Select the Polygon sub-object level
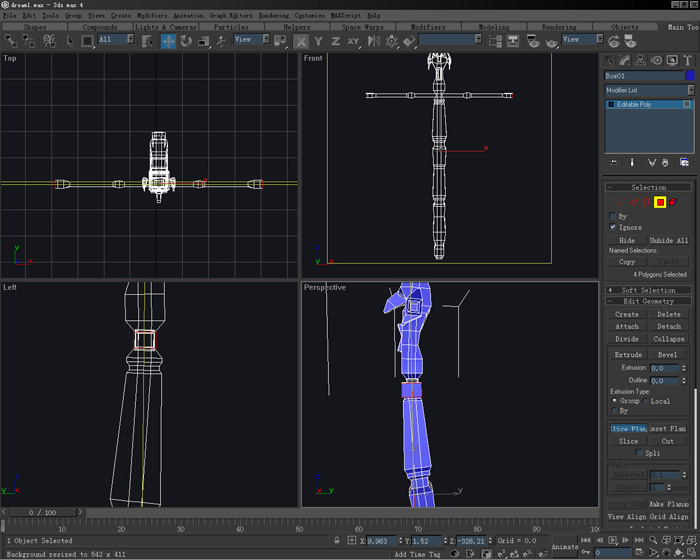This screenshot has height=560, width=700. (x=660, y=202)
